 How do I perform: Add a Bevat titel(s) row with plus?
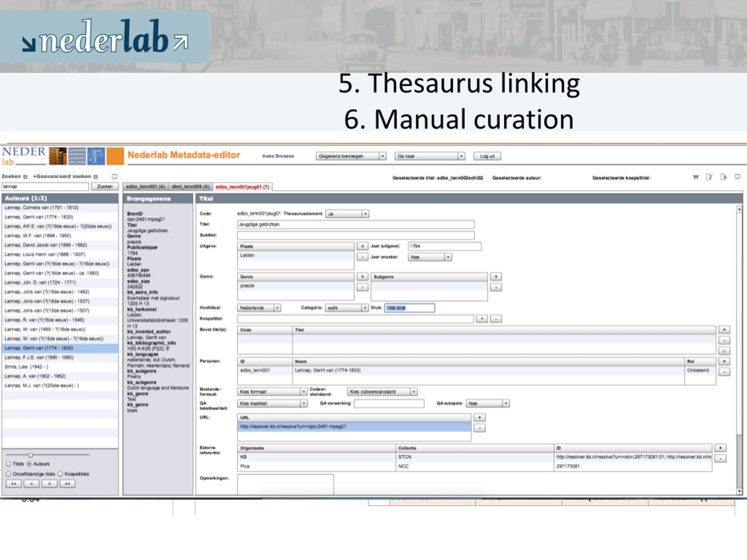724,330
